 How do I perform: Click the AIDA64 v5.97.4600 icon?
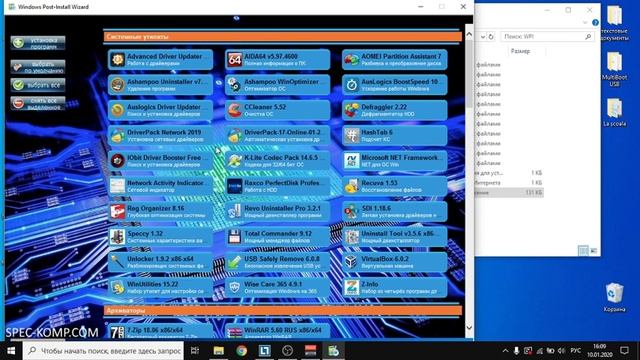235,60
